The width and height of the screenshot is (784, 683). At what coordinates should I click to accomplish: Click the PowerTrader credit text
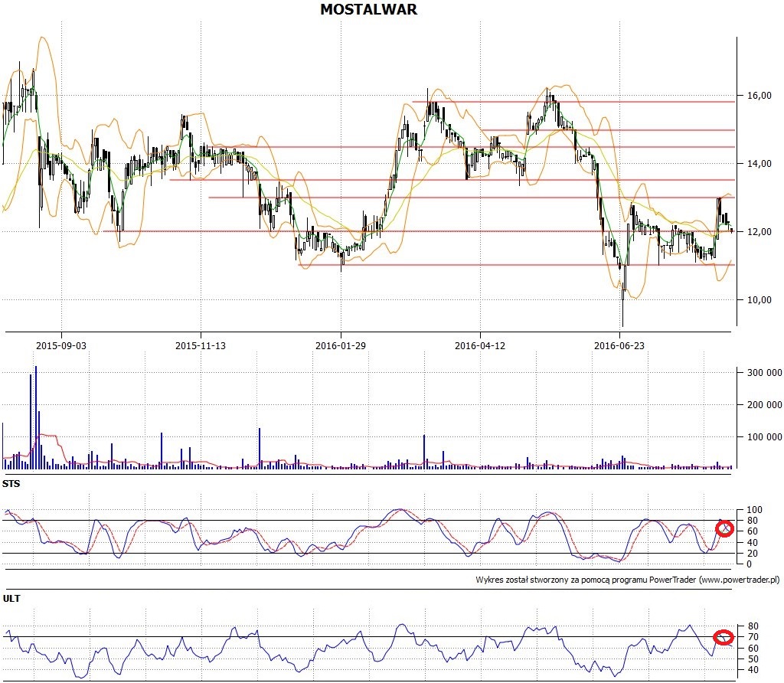[x=628, y=580]
